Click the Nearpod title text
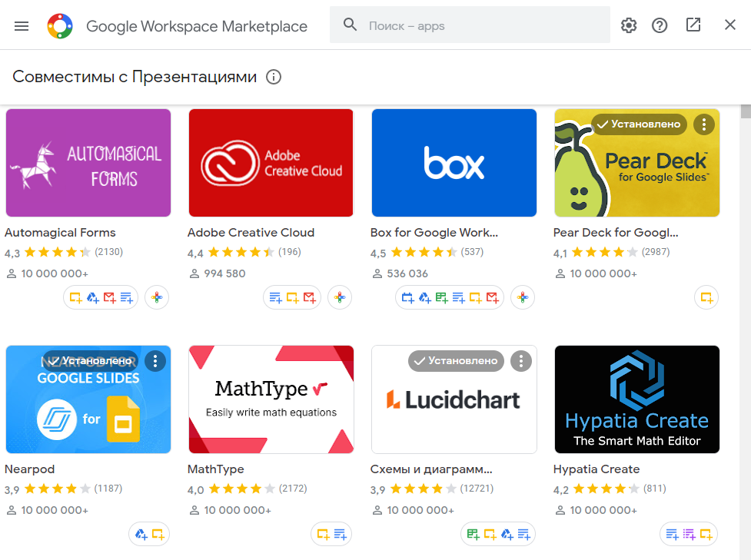 [x=30, y=469]
